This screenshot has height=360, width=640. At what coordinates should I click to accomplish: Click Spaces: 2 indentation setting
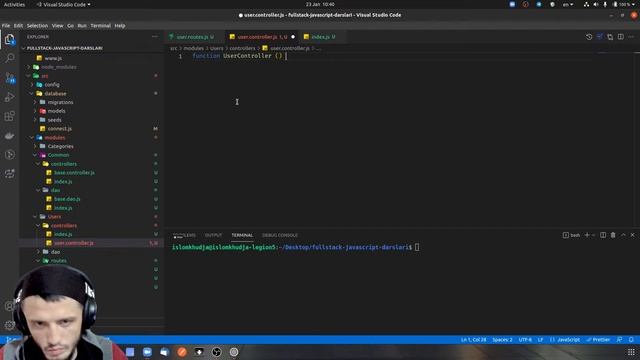[x=502, y=340]
